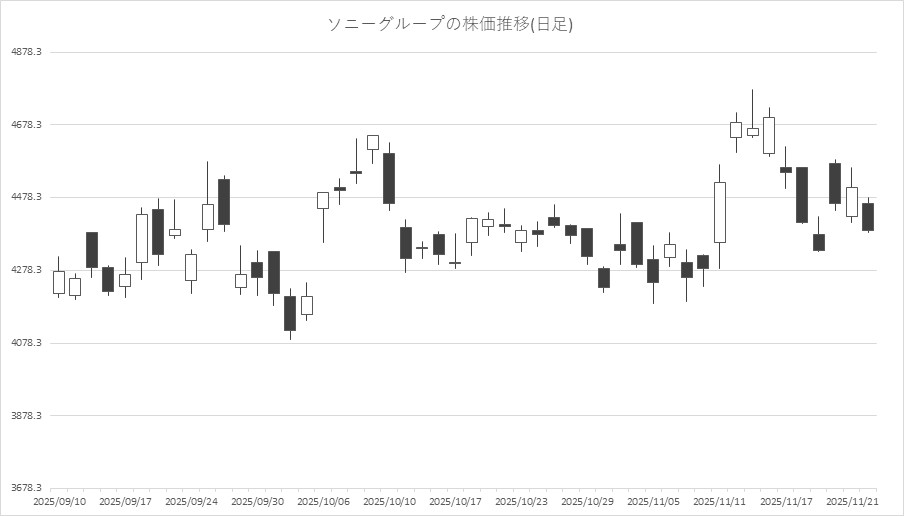The width and height of the screenshot is (904, 516).
Task: Select the 2025/11/05 date axis label
Action: pos(653,501)
